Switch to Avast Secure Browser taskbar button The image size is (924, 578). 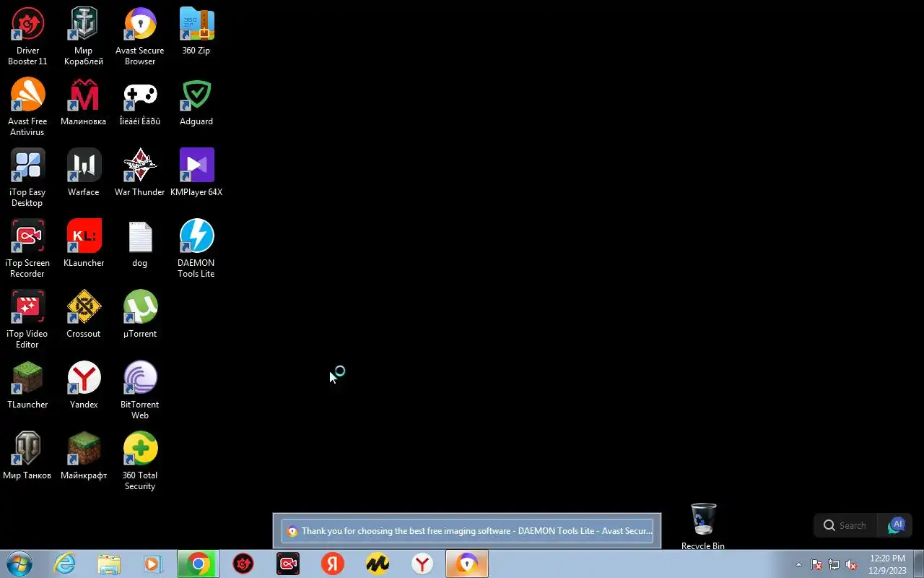(x=467, y=564)
